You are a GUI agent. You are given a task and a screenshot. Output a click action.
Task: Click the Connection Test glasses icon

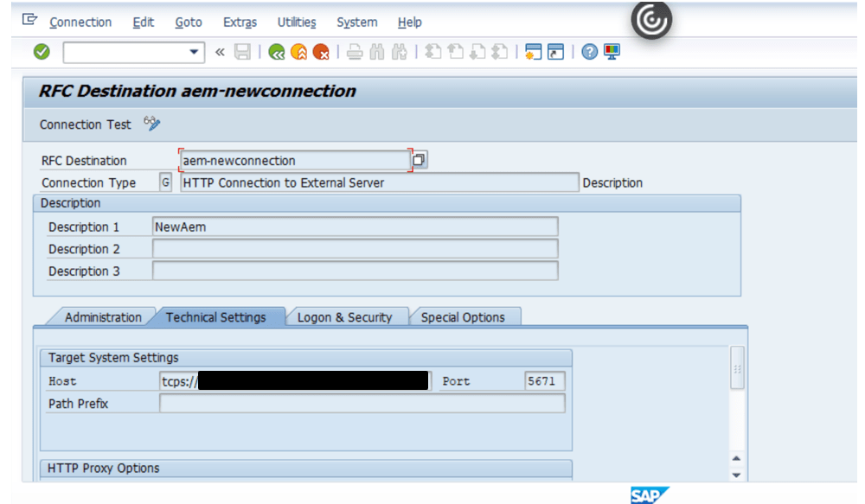click(x=151, y=123)
